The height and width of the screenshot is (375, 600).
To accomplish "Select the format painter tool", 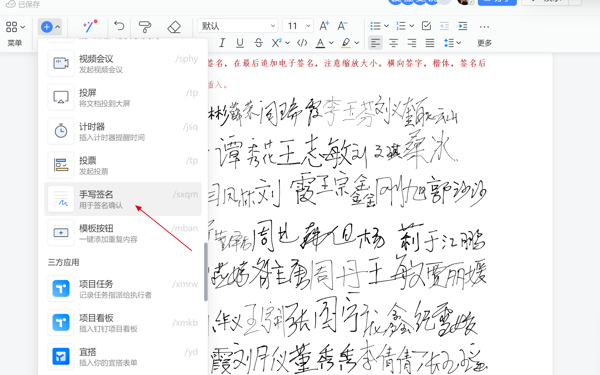I will click(145, 26).
